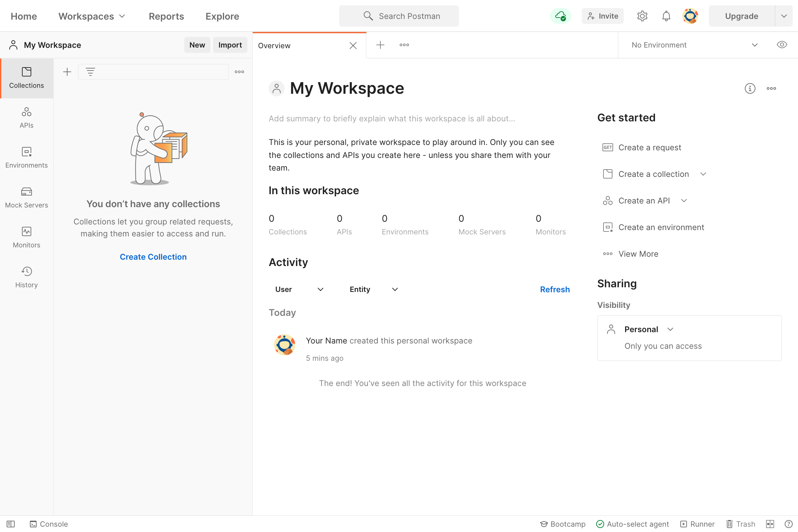Open Reports in top navigation
The image size is (798, 532).
tap(166, 16)
